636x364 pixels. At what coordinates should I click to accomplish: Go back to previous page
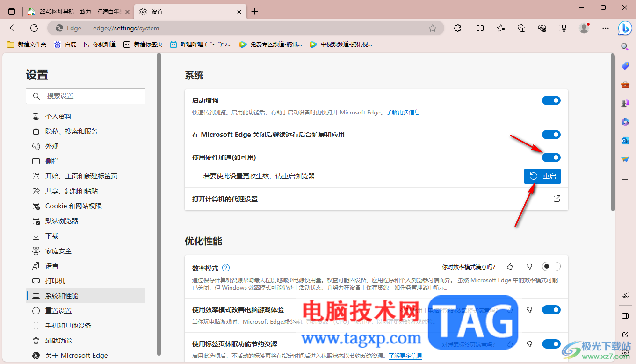(x=14, y=28)
